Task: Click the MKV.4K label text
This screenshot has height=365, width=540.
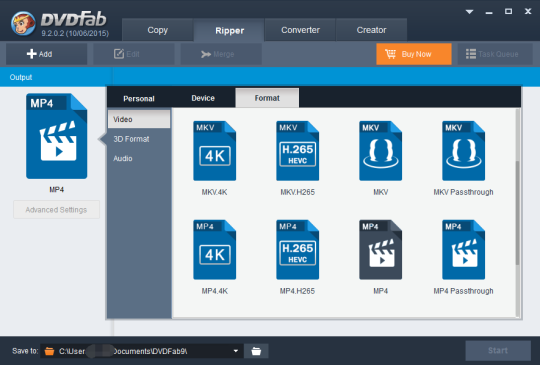Action: coord(214,192)
